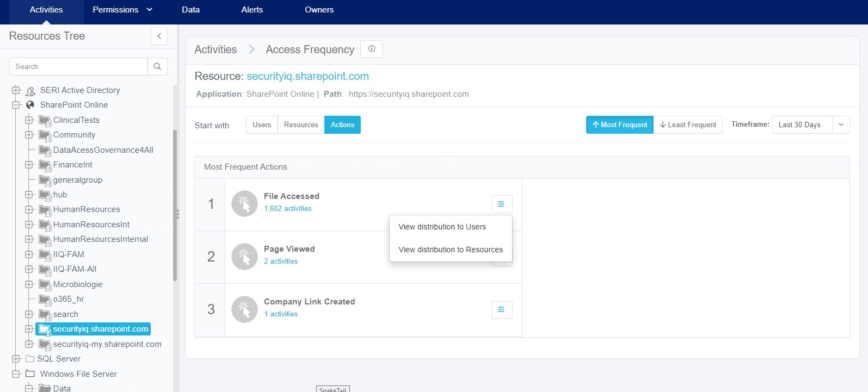Click the Resources Tree search field
Screen dimensions: 868x392
click(x=79, y=66)
